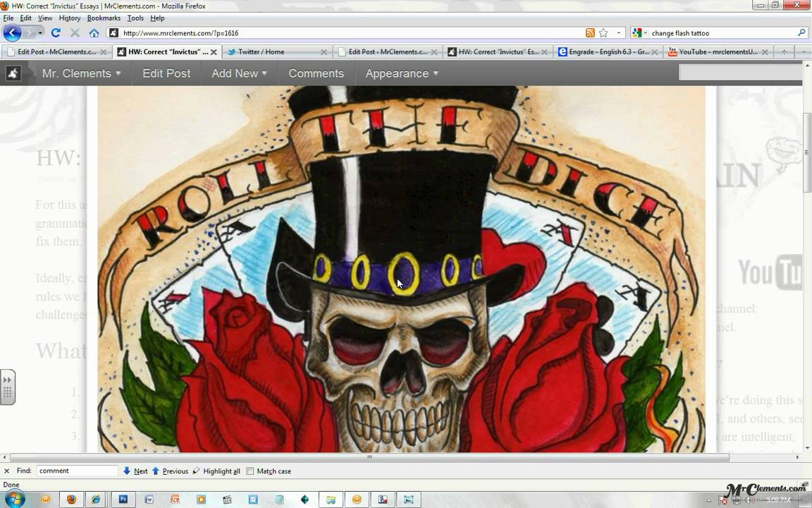This screenshot has width=812, height=508.
Task: Open the clapperboard movie taskbar icon
Action: [227, 500]
